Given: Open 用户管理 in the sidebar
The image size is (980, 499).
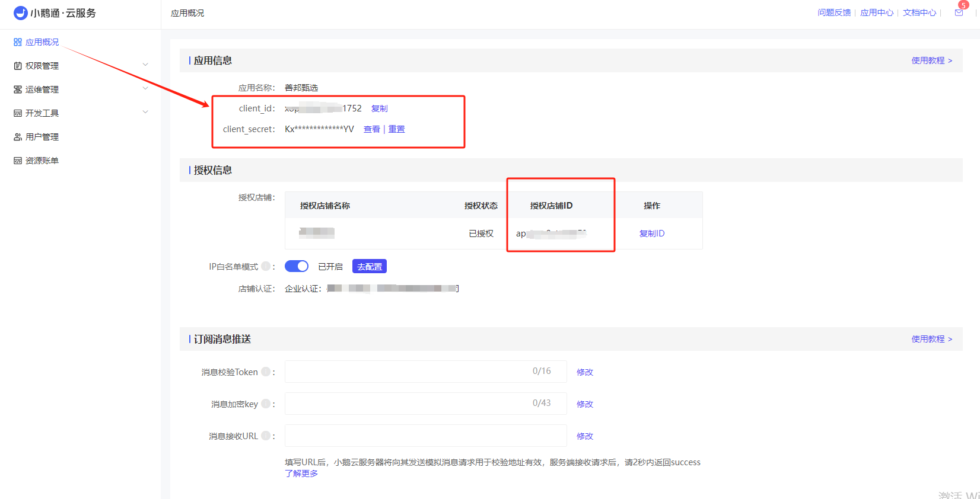Looking at the screenshot, I should tap(42, 137).
